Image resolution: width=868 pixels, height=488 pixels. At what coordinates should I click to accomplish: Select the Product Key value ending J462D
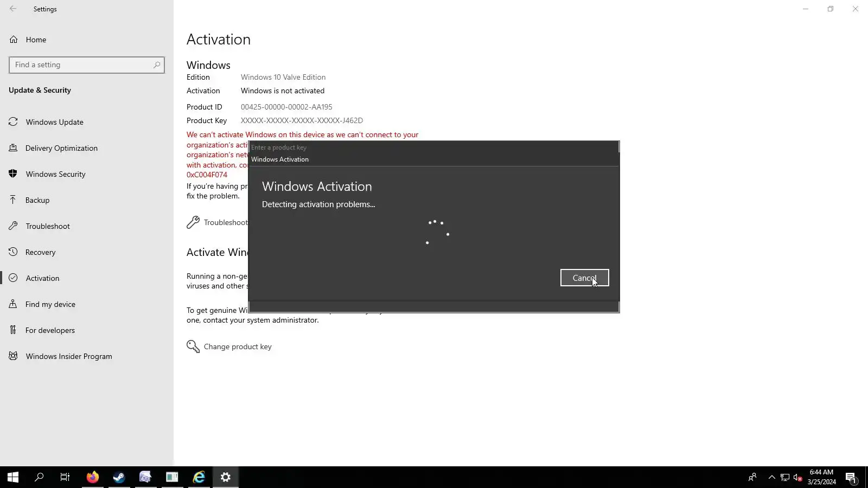pos(302,121)
